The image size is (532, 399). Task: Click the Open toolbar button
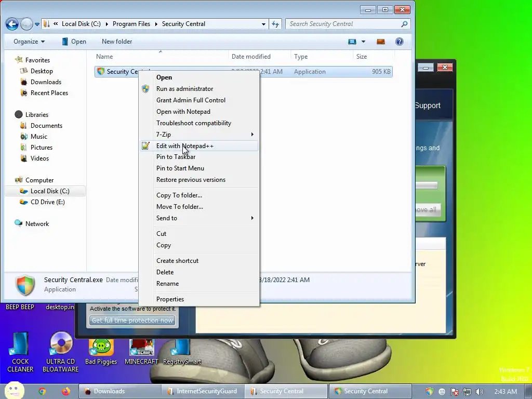[x=74, y=42]
